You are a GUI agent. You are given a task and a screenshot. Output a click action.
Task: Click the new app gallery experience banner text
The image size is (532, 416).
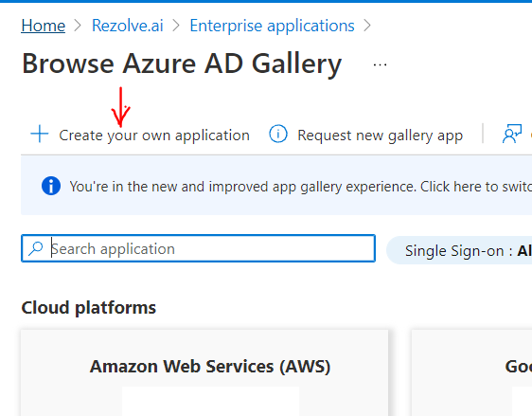301,187
